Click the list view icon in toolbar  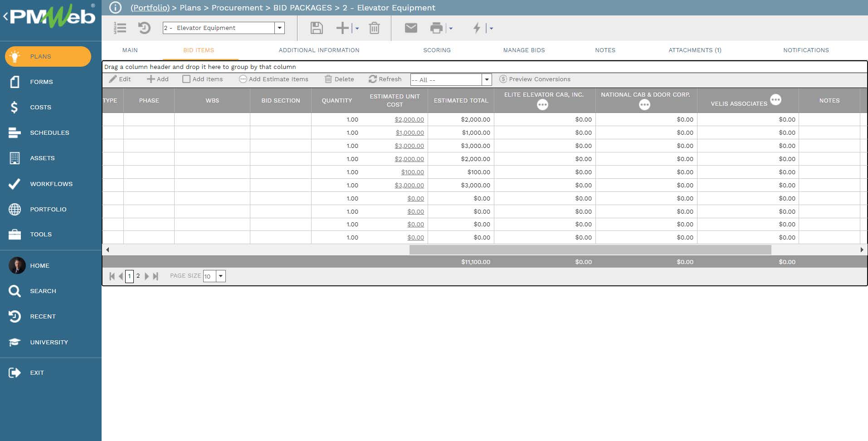120,28
